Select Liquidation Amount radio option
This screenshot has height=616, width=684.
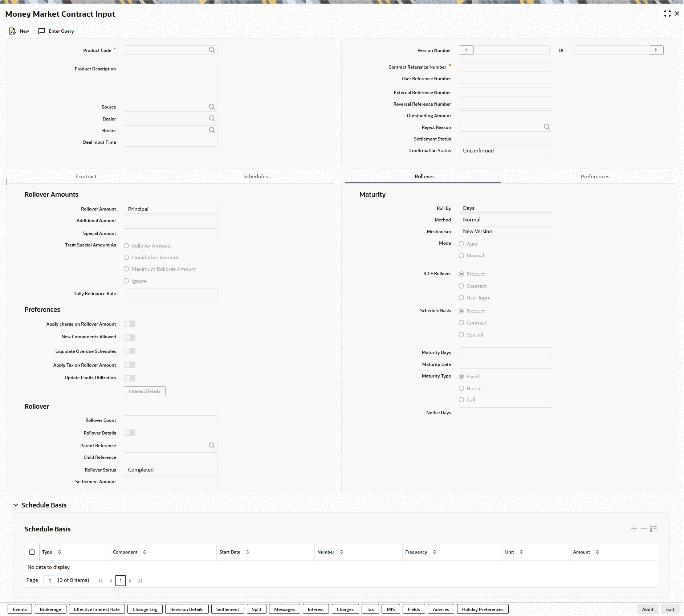coord(126,257)
